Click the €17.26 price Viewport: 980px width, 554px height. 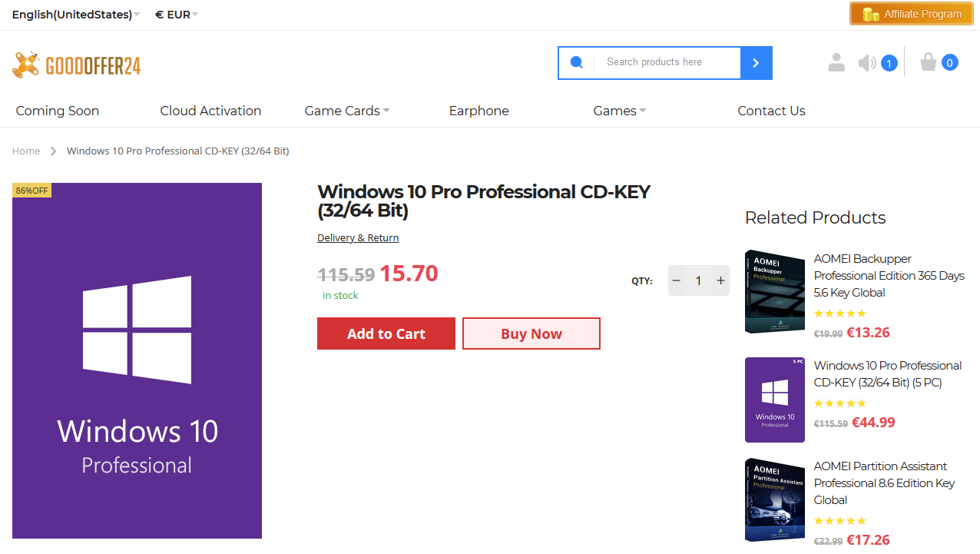(x=868, y=540)
